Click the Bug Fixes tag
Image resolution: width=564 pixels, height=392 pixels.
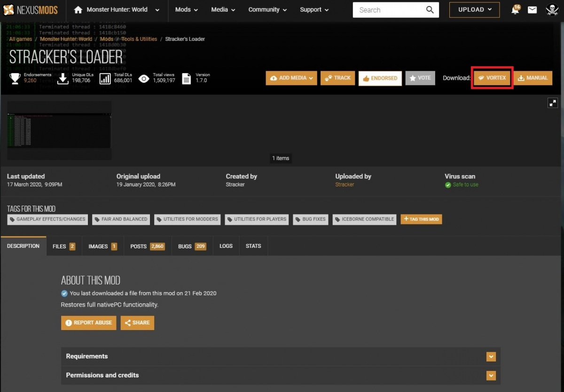[x=310, y=219]
